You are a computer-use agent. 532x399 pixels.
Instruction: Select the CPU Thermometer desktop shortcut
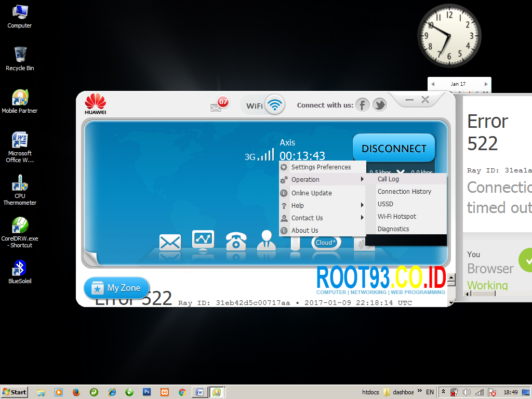tap(20, 190)
